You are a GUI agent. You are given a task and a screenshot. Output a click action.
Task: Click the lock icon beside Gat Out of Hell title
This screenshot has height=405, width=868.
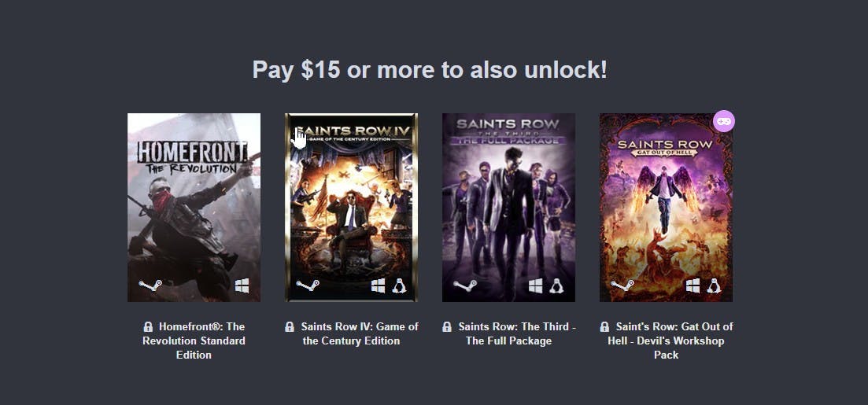tap(604, 326)
